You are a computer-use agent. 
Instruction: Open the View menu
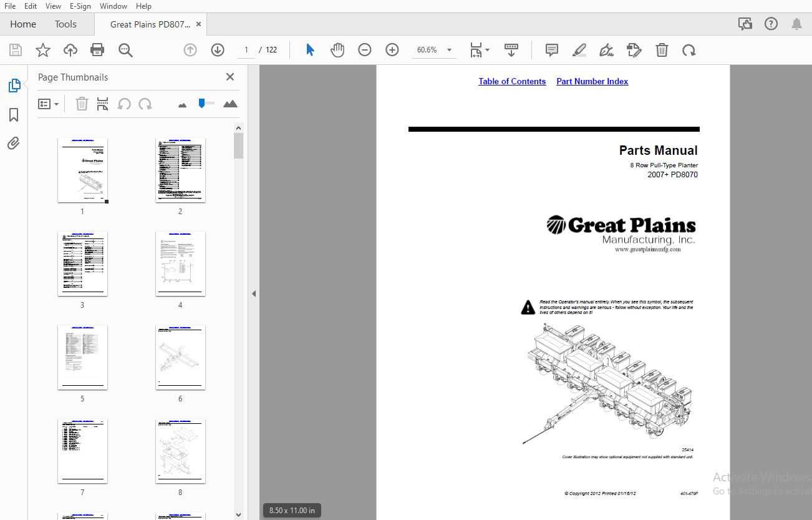click(x=53, y=6)
